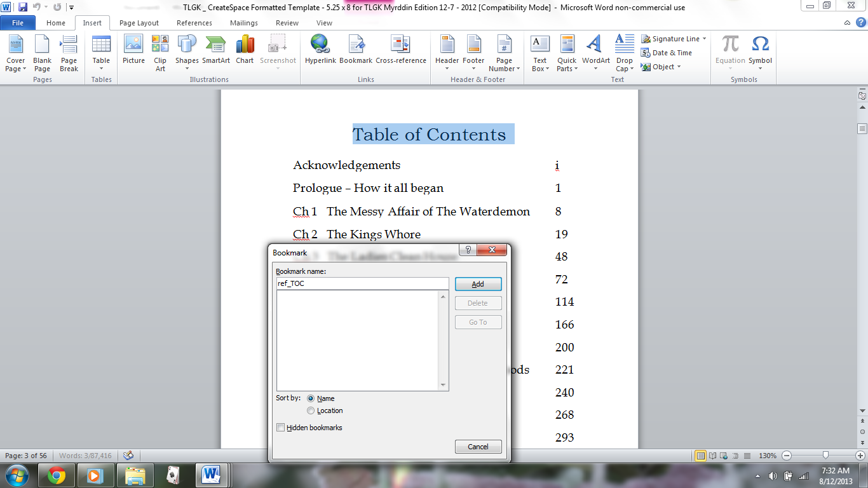Click the Bookmark name text field

pos(362,283)
